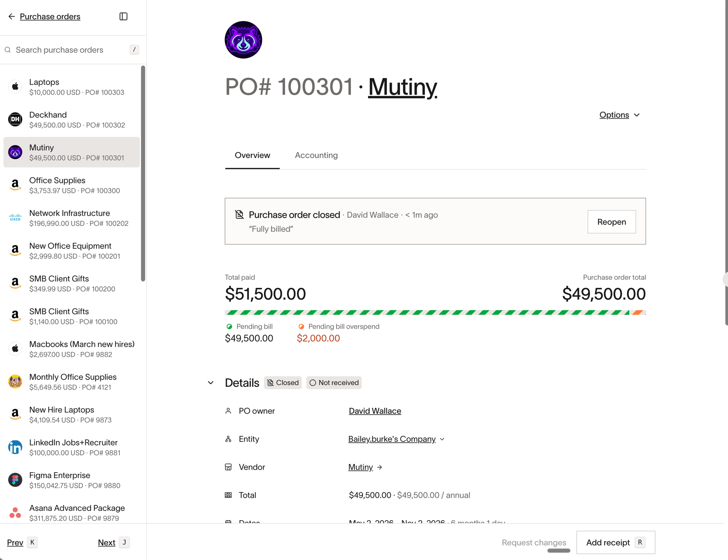
Task: Click the Apple logo for Macbooks (March new hires)
Action: point(15,349)
